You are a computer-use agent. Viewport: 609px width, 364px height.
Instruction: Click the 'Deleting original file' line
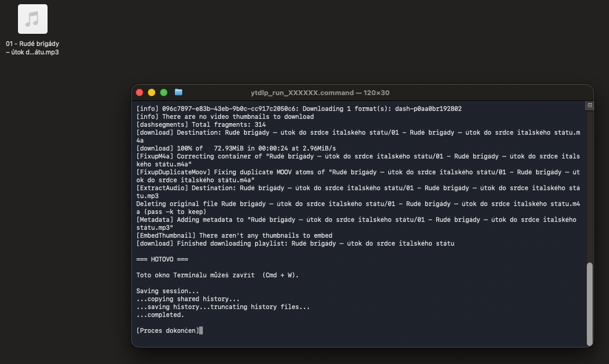(358, 208)
